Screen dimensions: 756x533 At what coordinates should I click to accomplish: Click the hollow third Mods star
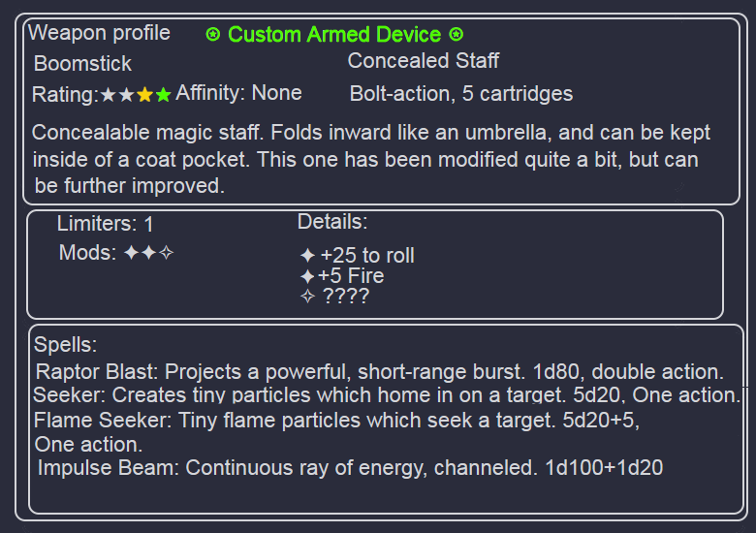click(x=167, y=253)
